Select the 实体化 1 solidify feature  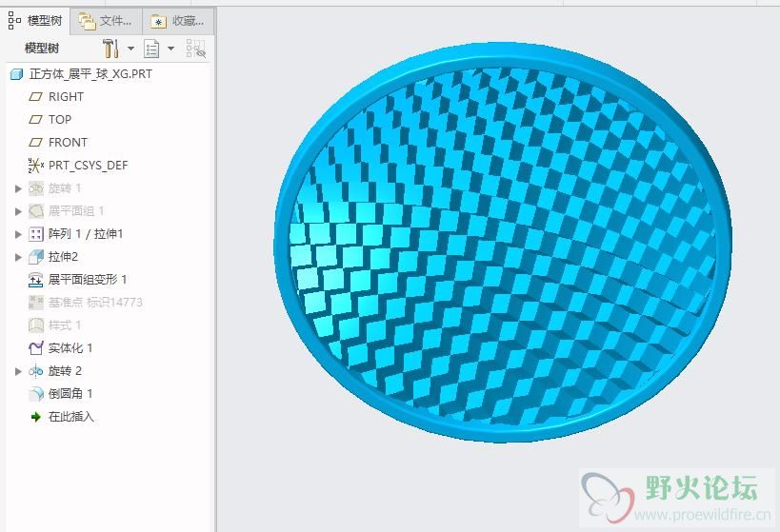point(70,348)
